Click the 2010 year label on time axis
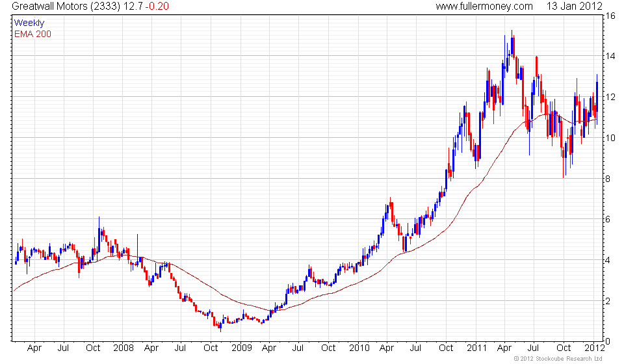Screen dimensions: 637x364 359,348
